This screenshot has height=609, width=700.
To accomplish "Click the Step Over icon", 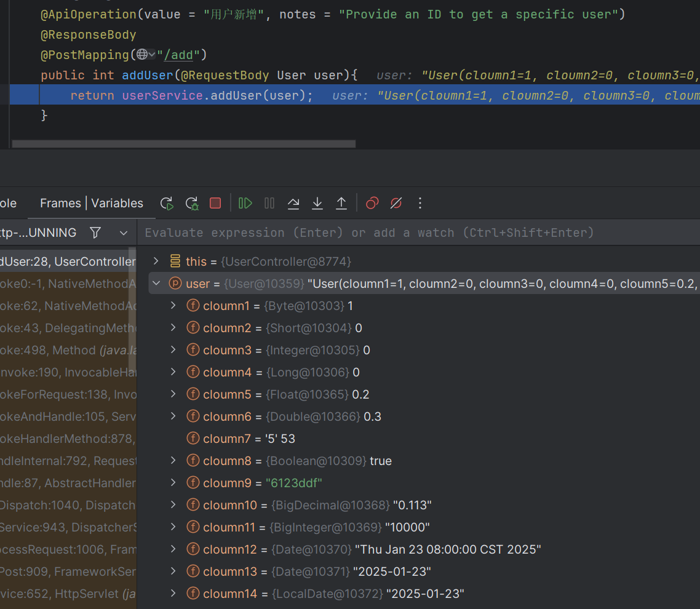I will (293, 204).
